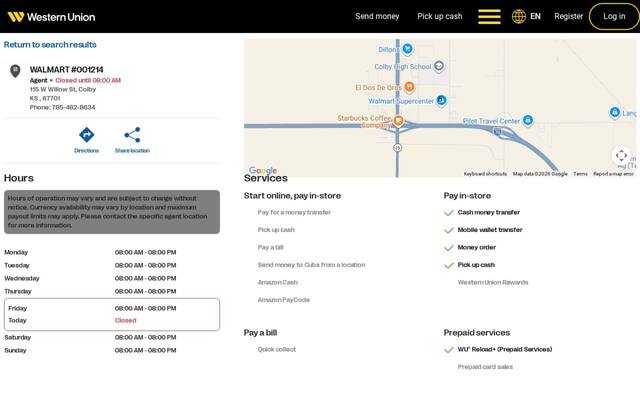The width and height of the screenshot is (640, 400).
Task: Open map camera pan controls
Action: 621,156
